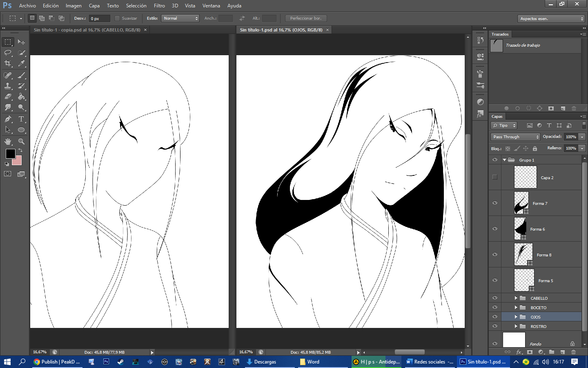Open the Capa menu
The height and width of the screenshot is (368, 588).
point(94,6)
